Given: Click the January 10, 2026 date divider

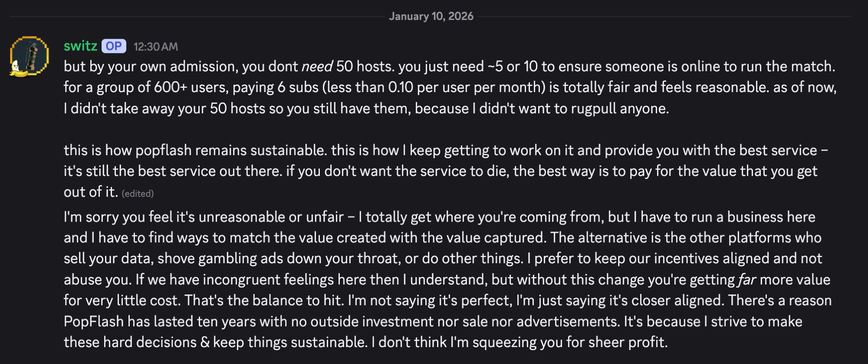Looking at the screenshot, I should pos(431,17).
